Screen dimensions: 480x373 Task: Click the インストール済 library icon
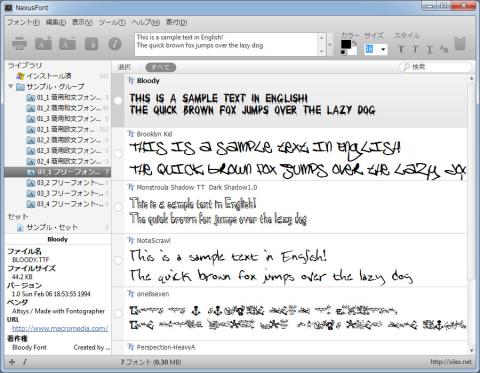click(21, 76)
